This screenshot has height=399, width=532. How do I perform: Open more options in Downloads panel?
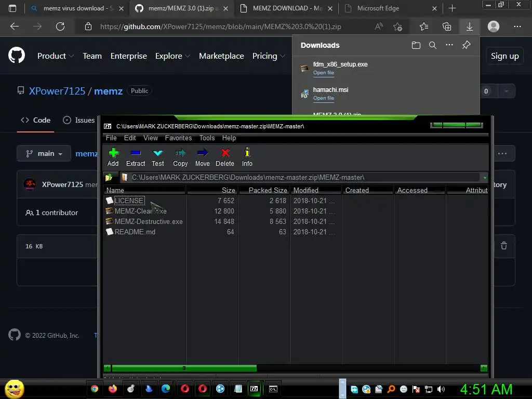point(449,45)
